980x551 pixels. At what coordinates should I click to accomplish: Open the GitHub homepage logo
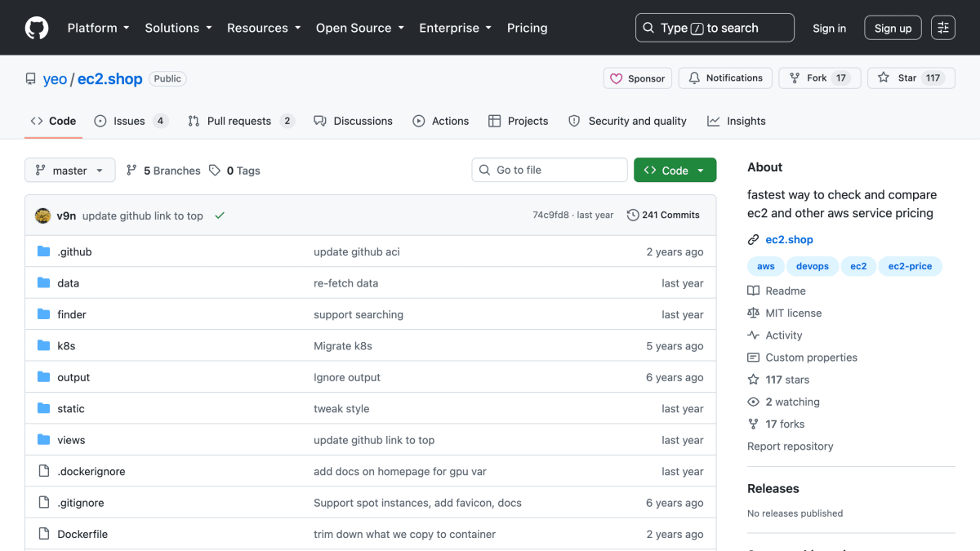37,28
